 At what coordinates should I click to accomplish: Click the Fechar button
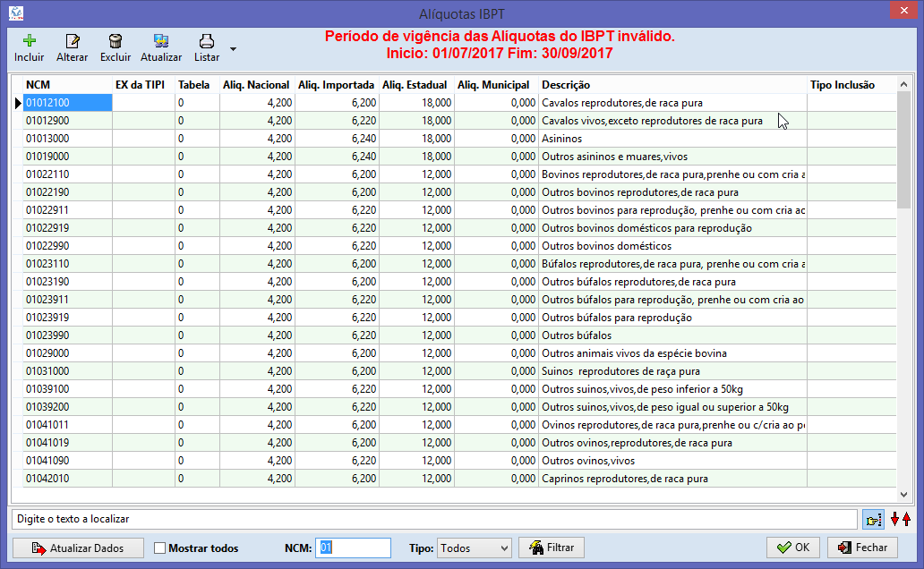click(862, 548)
